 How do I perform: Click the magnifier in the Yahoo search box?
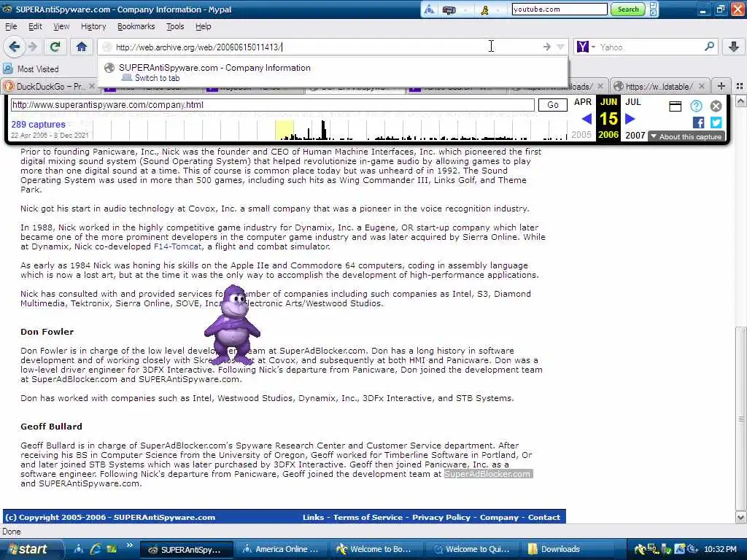coord(709,47)
